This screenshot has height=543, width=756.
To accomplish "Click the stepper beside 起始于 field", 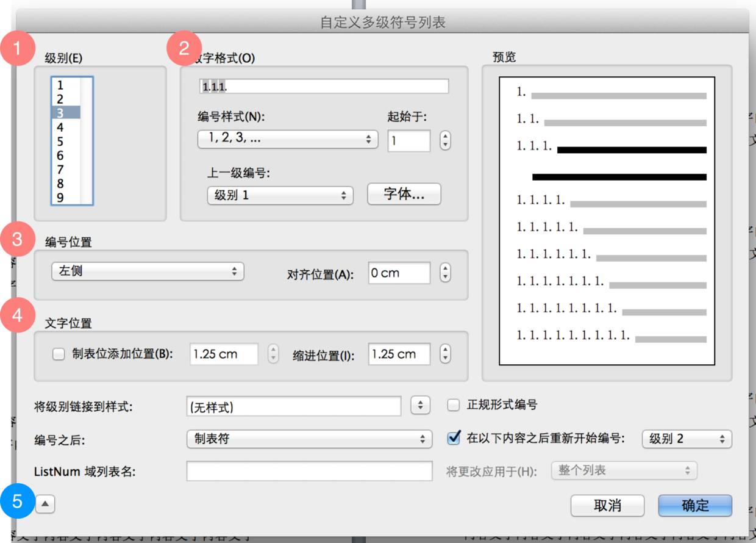I will [445, 140].
